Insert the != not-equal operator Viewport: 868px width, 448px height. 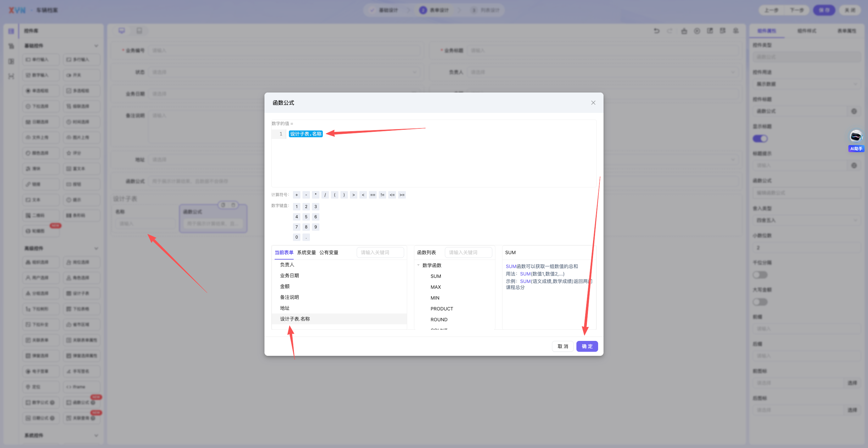(x=382, y=195)
